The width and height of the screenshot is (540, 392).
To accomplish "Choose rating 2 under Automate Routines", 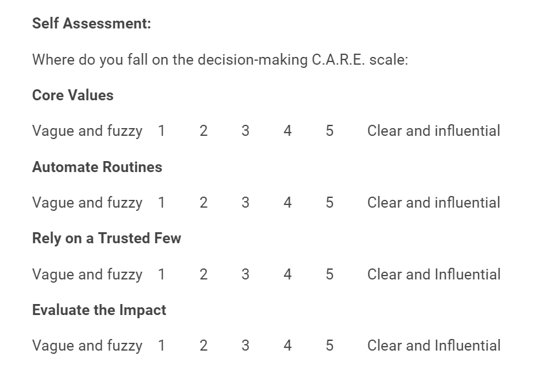I will click(x=204, y=202).
